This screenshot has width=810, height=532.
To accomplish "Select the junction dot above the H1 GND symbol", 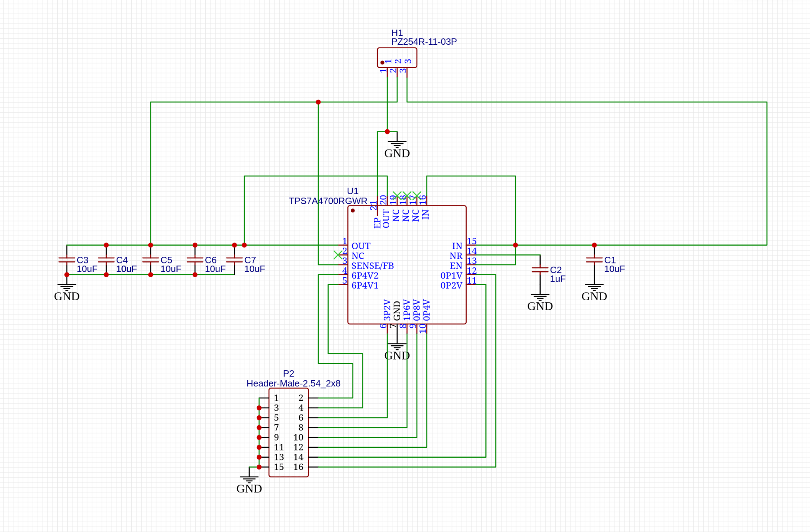I will tap(387, 132).
